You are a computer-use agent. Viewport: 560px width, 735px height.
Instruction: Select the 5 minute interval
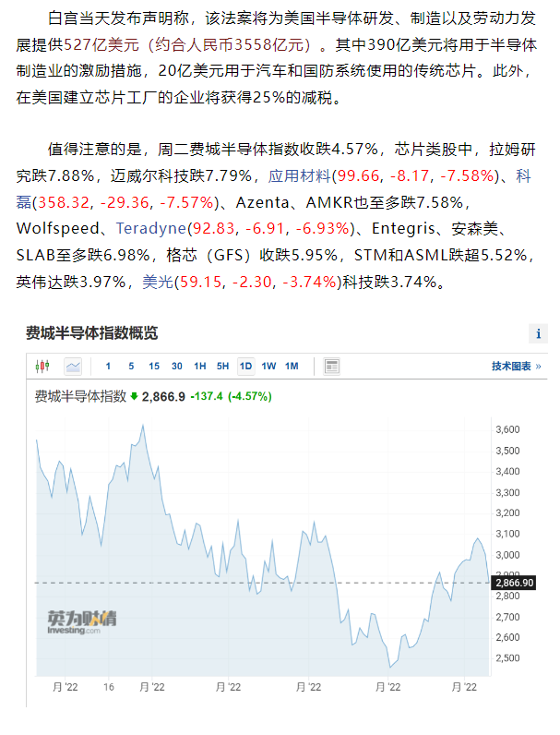pyautogui.click(x=131, y=366)
